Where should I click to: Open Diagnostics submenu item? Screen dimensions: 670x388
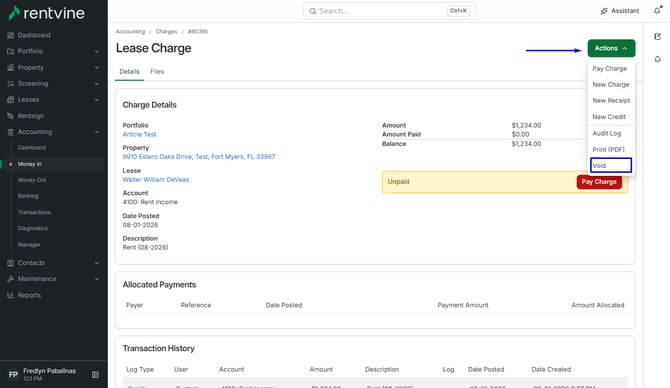[32, 228]
